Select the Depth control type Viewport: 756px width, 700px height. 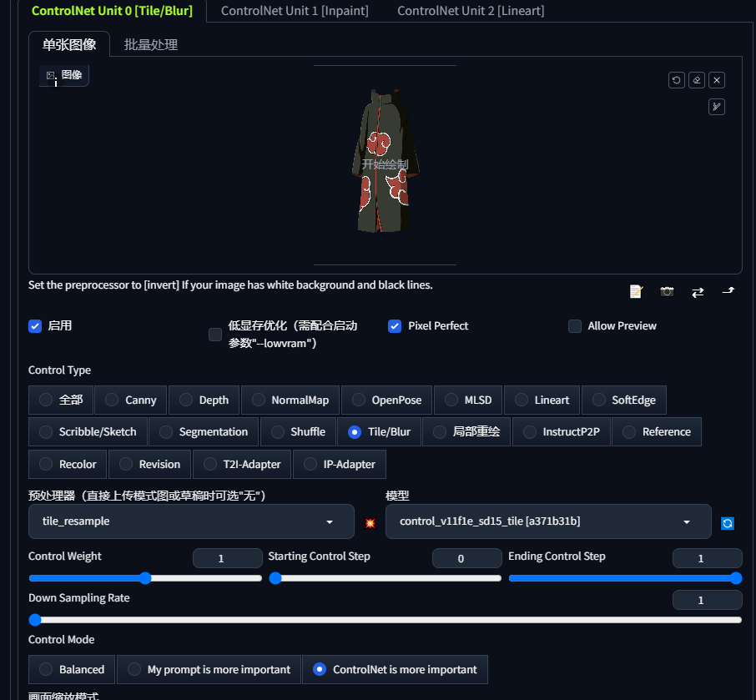click(x=204, y=400)
